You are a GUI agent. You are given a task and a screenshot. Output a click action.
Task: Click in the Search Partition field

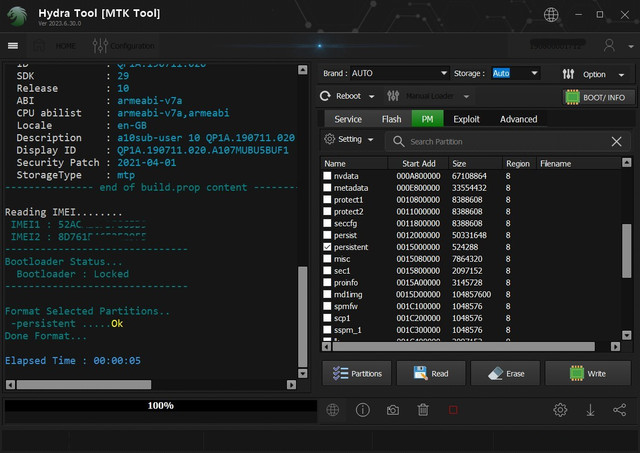[506, 142]
